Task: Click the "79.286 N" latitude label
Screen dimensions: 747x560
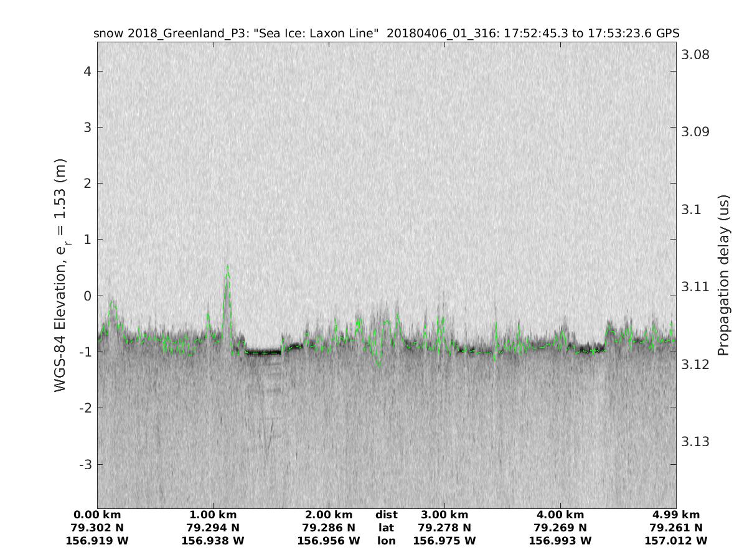Action: click(x=329, y=528)
